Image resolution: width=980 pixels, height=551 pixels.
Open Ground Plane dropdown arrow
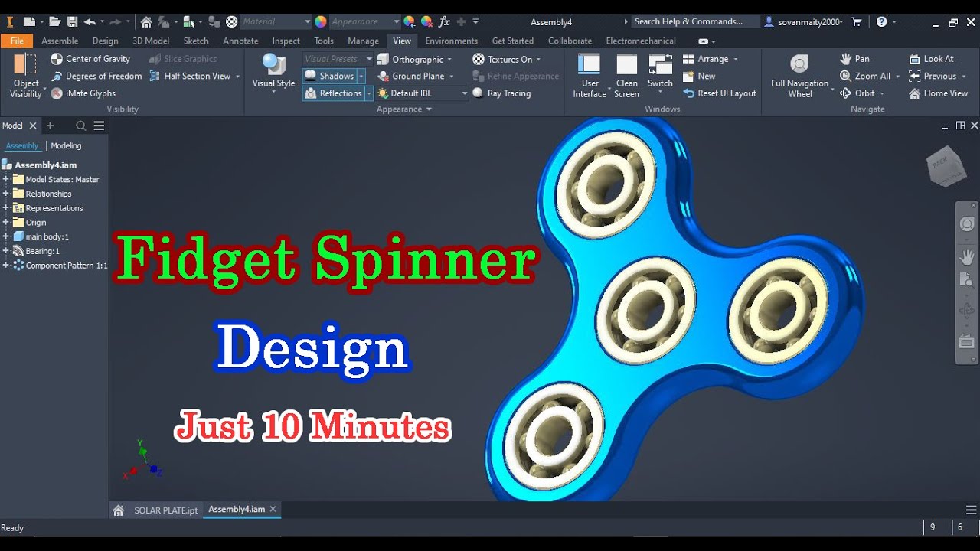pos(452,76)
